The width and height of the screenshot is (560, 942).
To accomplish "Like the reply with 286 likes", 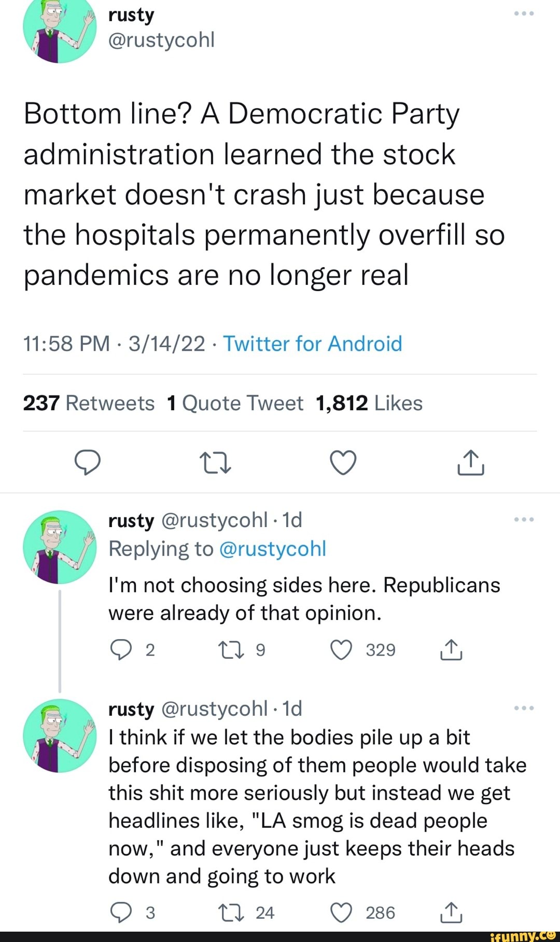I will (x=342, y=913).
